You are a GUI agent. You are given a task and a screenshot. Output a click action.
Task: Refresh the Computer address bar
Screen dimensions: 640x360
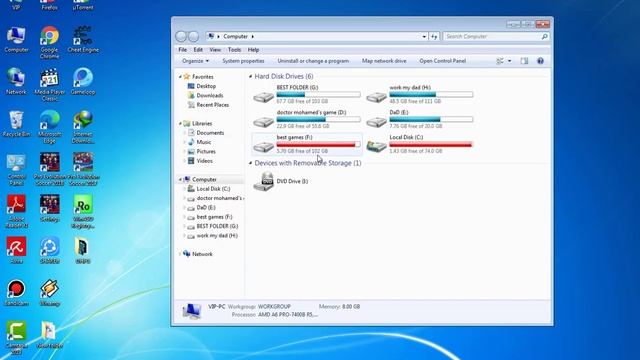pyautogui.click(x=434, y=36)
